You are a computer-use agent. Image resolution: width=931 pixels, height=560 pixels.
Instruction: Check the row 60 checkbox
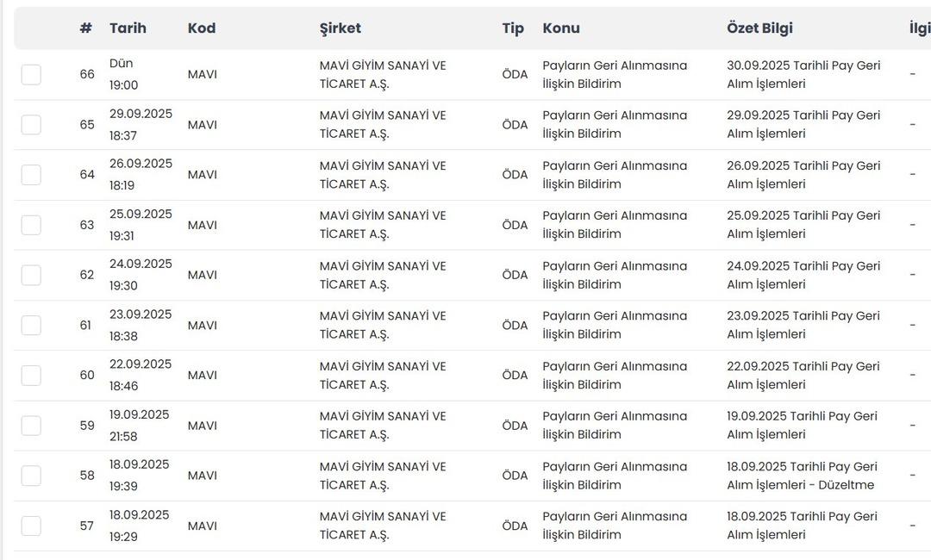point(31,376)
